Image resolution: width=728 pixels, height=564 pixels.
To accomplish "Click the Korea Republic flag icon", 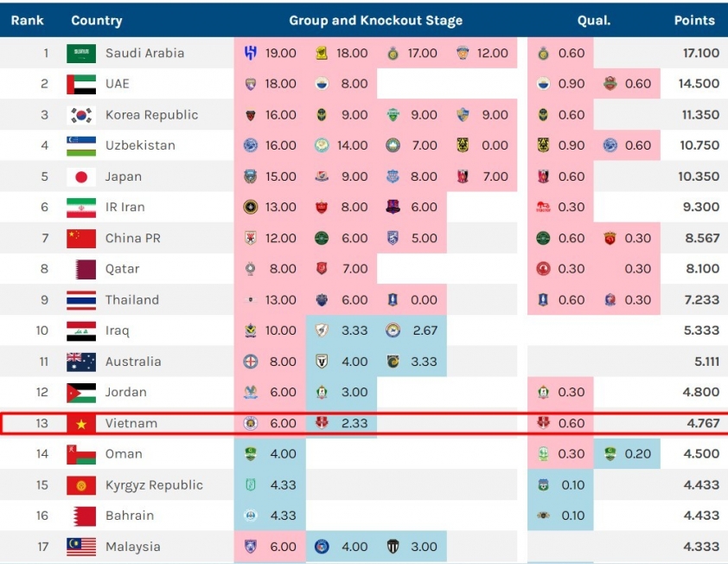I will pyautogui.click(x=81, y=115).
